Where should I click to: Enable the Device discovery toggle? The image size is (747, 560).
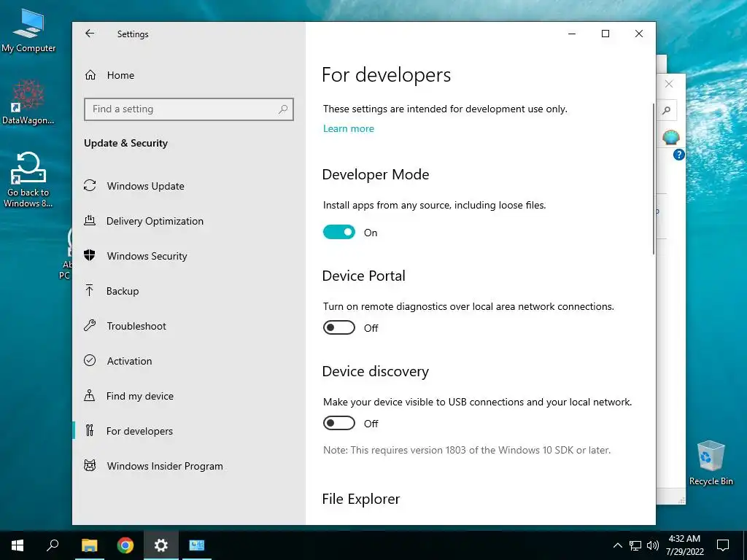click(338, 423)
